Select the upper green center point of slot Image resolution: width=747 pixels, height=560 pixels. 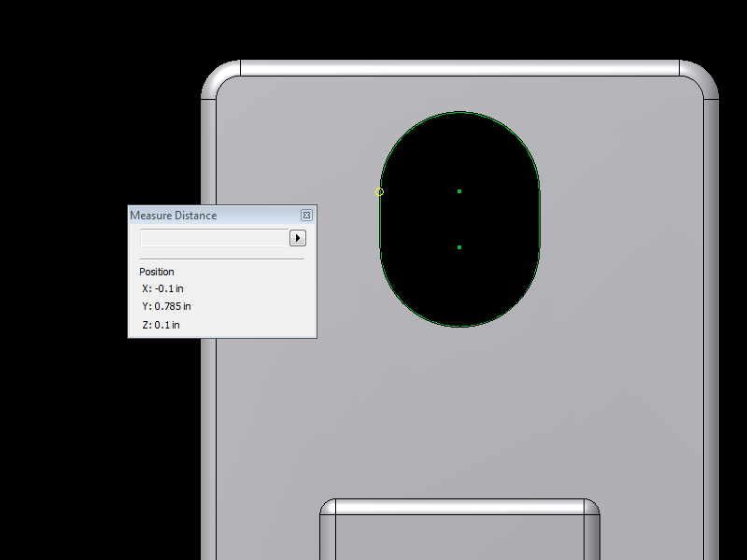459,191
